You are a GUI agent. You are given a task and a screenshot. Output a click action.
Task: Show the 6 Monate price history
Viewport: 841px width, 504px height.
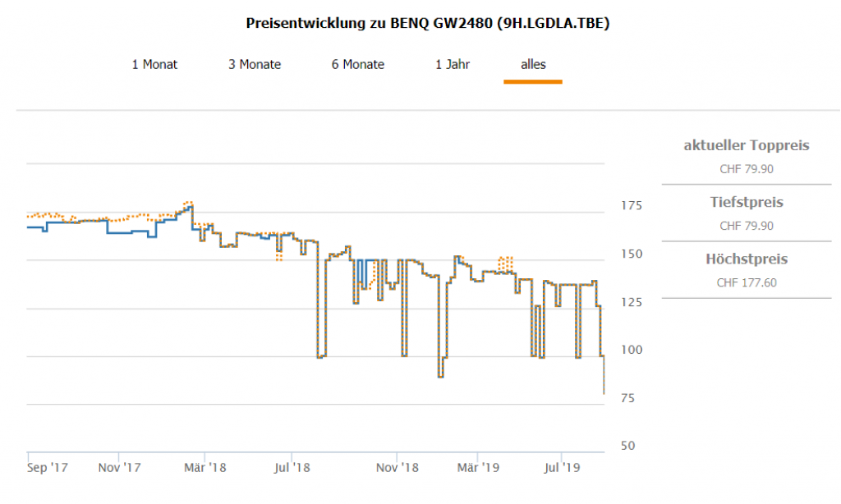pyautogui.click(x=358, y=64)
